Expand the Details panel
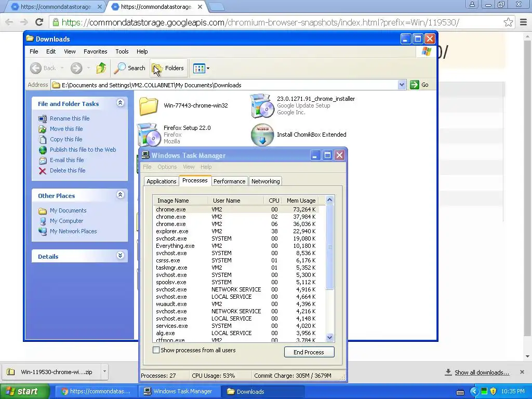This screenshot has height=399, width=532. 120,256
